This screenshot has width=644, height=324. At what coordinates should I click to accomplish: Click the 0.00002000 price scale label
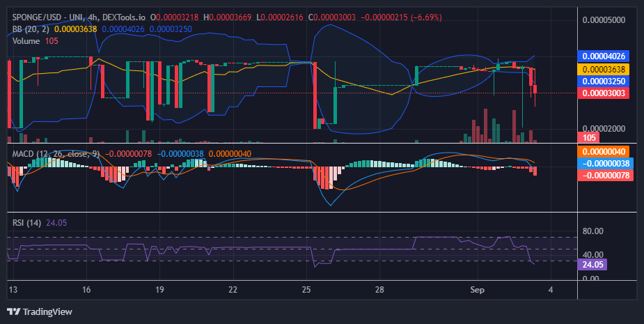click(x=604, y=129)
